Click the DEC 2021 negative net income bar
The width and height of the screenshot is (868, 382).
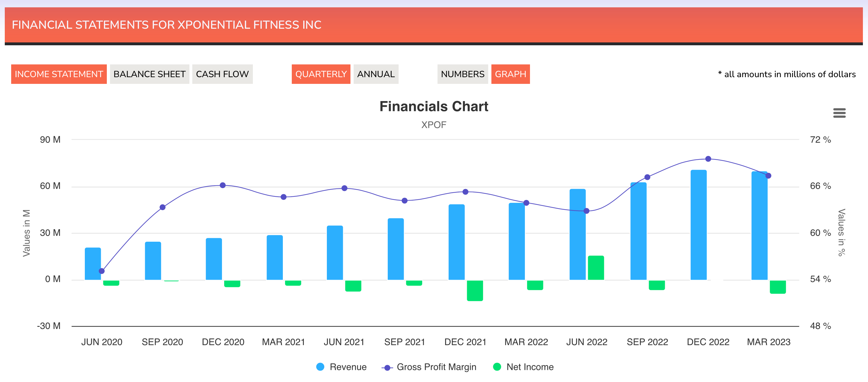point(475,290)
